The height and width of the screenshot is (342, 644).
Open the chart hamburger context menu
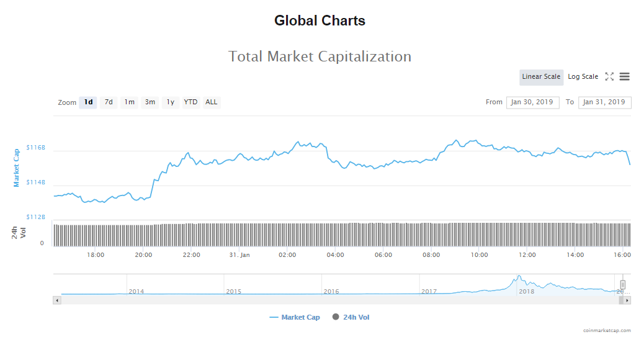[624, 77]
